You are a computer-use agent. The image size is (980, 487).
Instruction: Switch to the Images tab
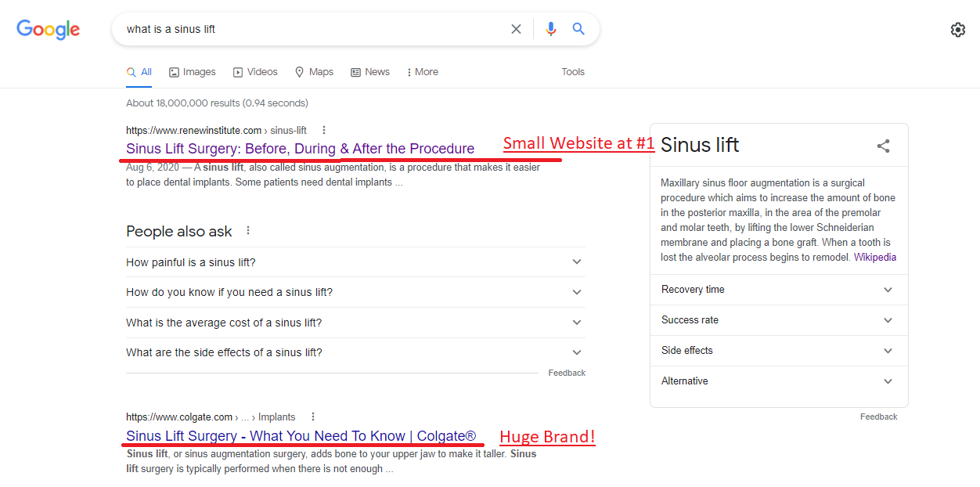pyautogui.click(x=193, y=72)
